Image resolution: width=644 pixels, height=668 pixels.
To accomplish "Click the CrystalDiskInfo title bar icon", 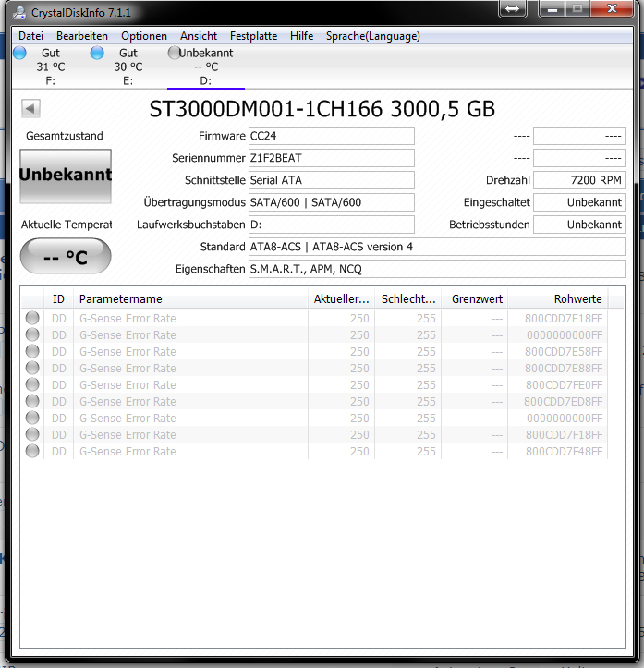I will click(x=19, y=13).
